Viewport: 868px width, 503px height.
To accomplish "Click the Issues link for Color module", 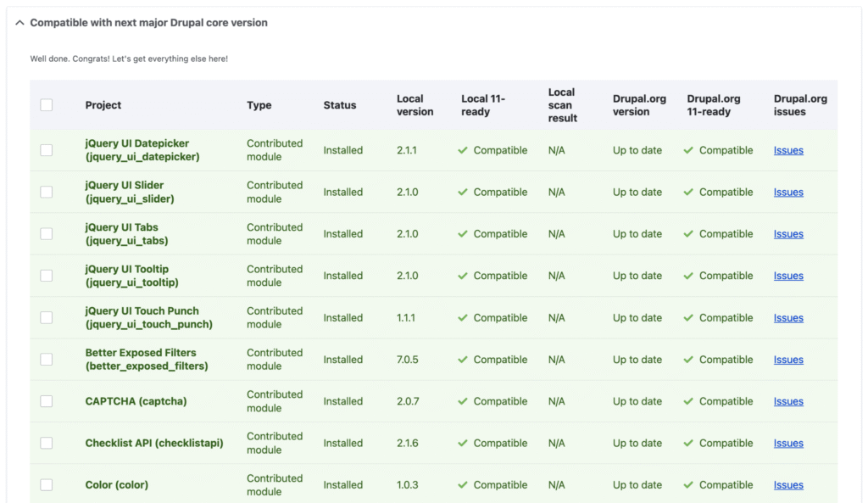I will [x=788, y=484].
